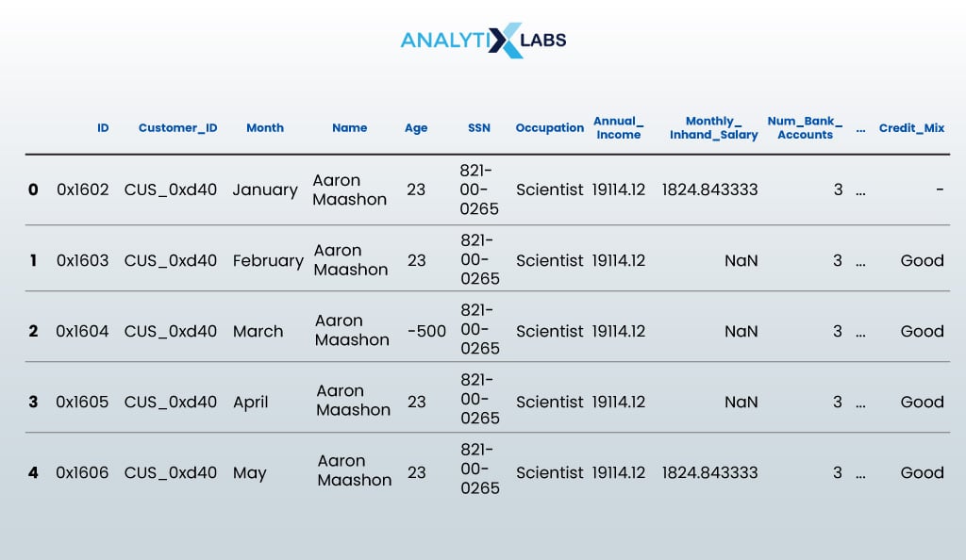Select the Num_Bank_Accounts column header
The height and width of the screenshot is (560, 966).
click(x=805, y=128)
